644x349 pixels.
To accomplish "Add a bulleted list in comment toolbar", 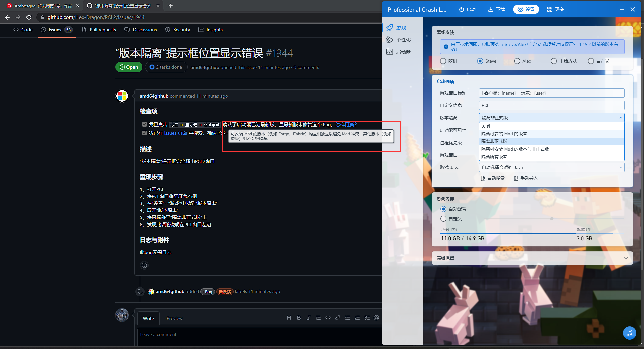I will 347,318.
